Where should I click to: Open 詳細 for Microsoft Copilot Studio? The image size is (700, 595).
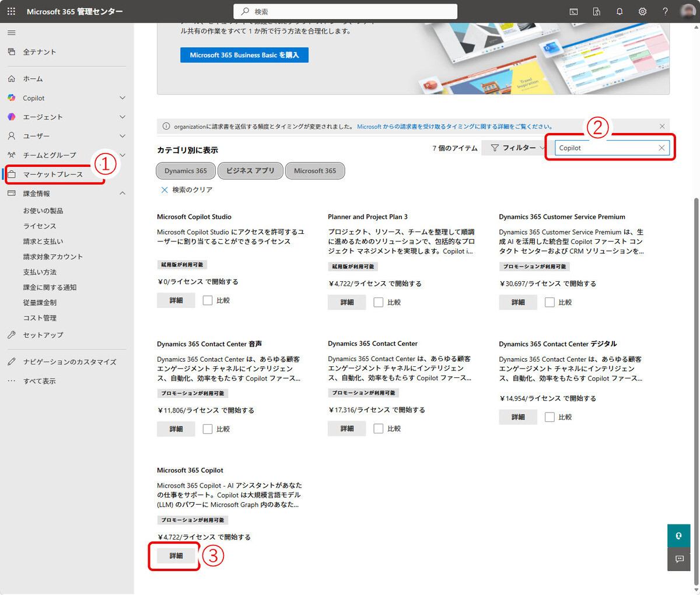[x=176, y=300]
